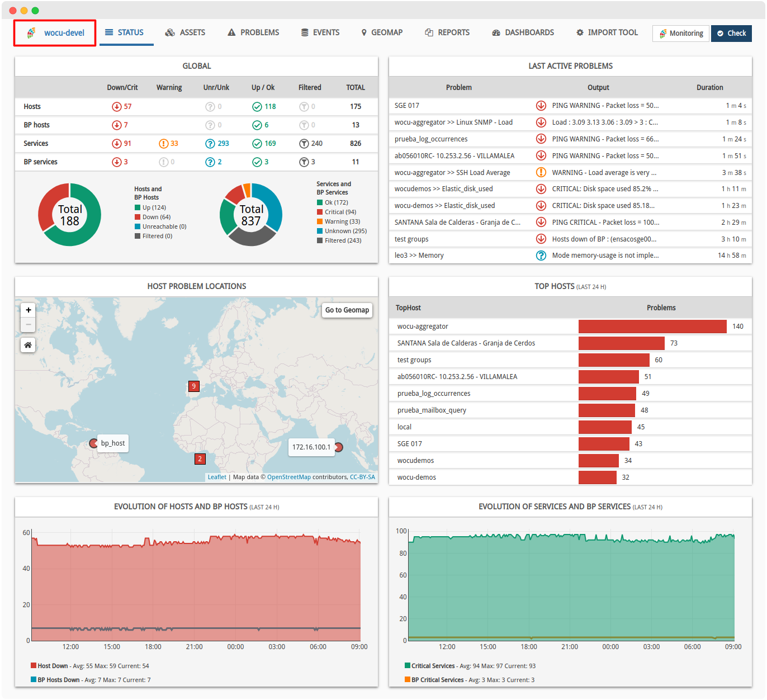Open the IMPORT TOOL tab
The width and height of the screenshot is (767, 700).
[607, 32]
